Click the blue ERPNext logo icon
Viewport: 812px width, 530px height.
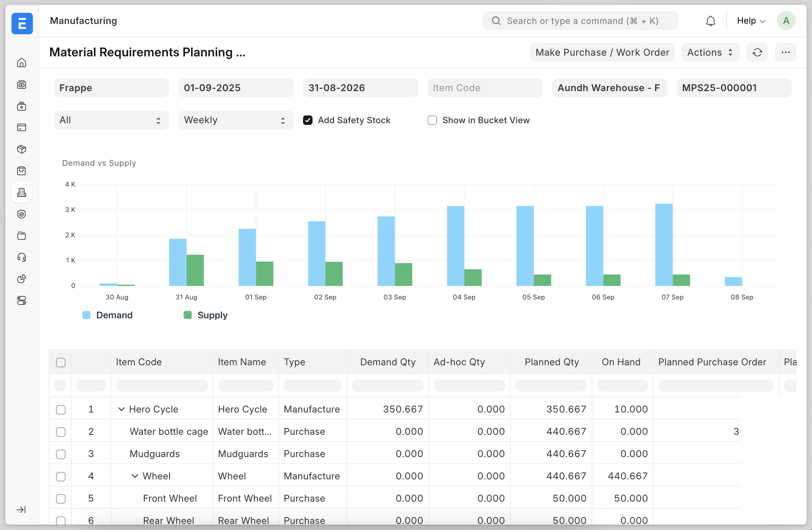[22, 24]
